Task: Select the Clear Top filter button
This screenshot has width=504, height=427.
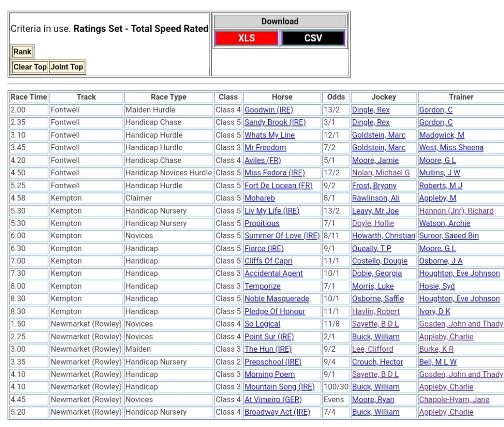Action: 30,67
